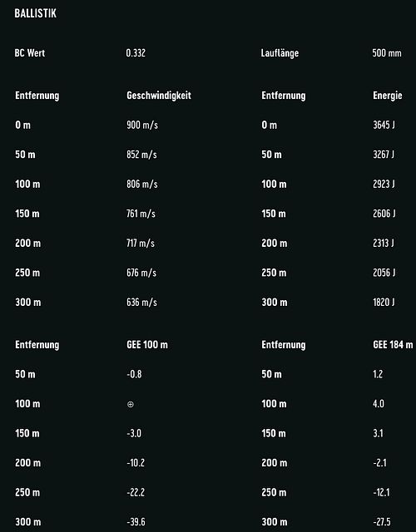This screenshot has height=532, width=416.
Task: Select the 636 m/s velocity value
Action: 141,302
